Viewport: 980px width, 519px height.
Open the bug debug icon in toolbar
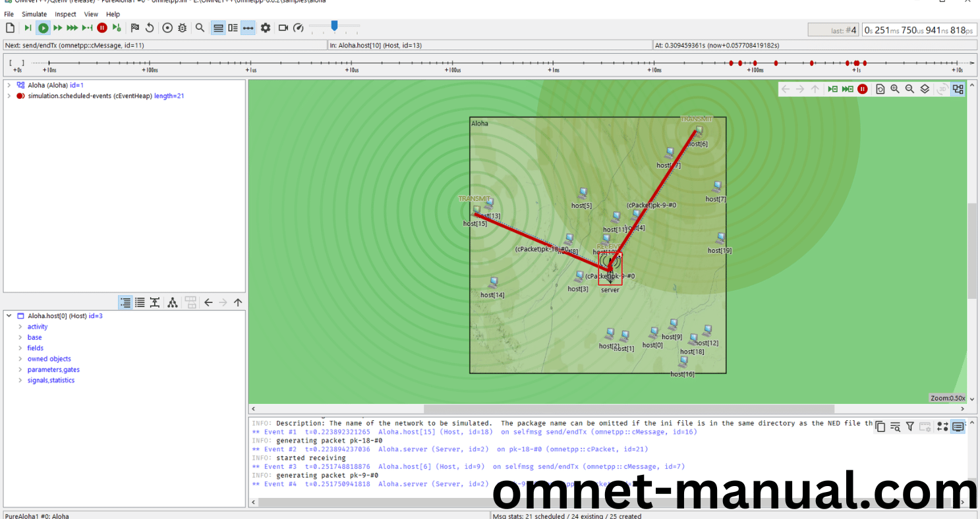(x=182, y=28)
